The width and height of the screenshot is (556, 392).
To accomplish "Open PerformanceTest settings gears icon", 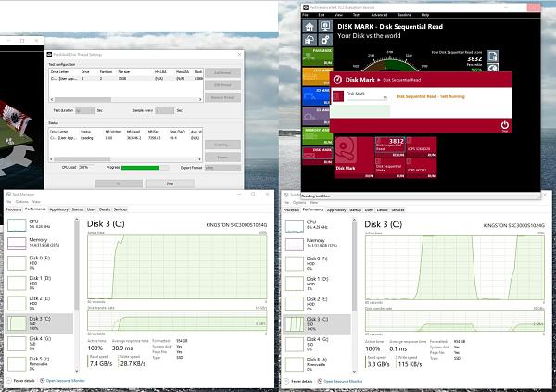I will (x=325, y=40).
